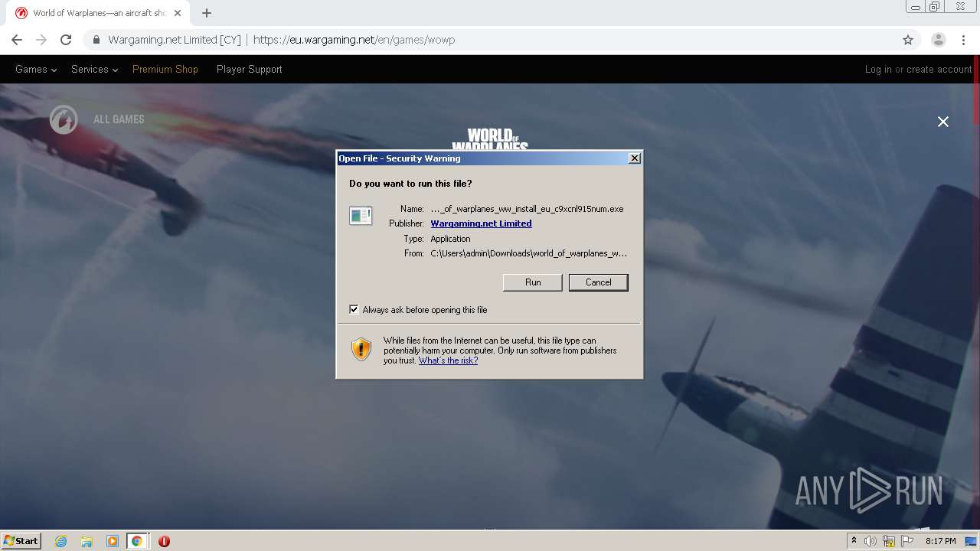Open the Player Support menu item
The image size is (980, 551).
click(250, 69)
